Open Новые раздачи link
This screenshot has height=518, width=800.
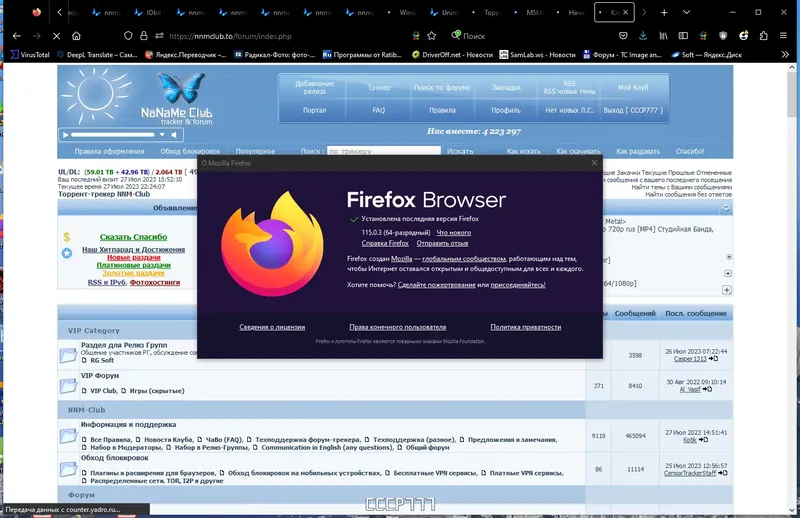(133, 257)
